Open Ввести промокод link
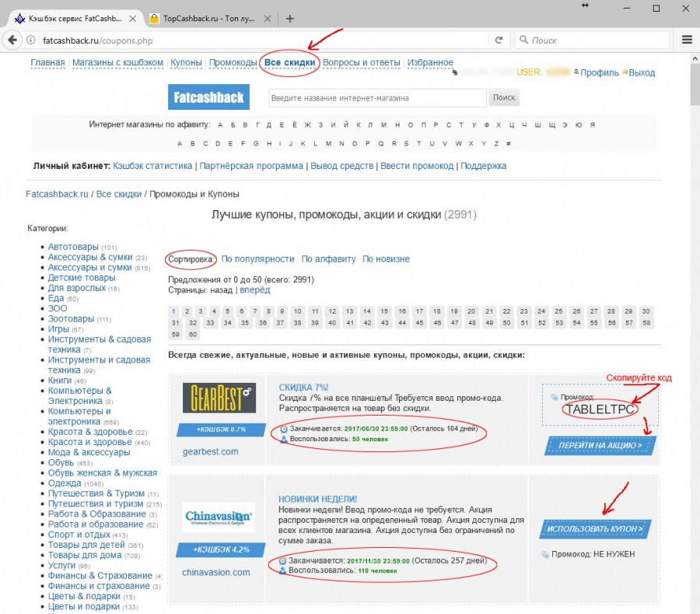The width and height of the screenshot is (700, 614). coord(417,166)
